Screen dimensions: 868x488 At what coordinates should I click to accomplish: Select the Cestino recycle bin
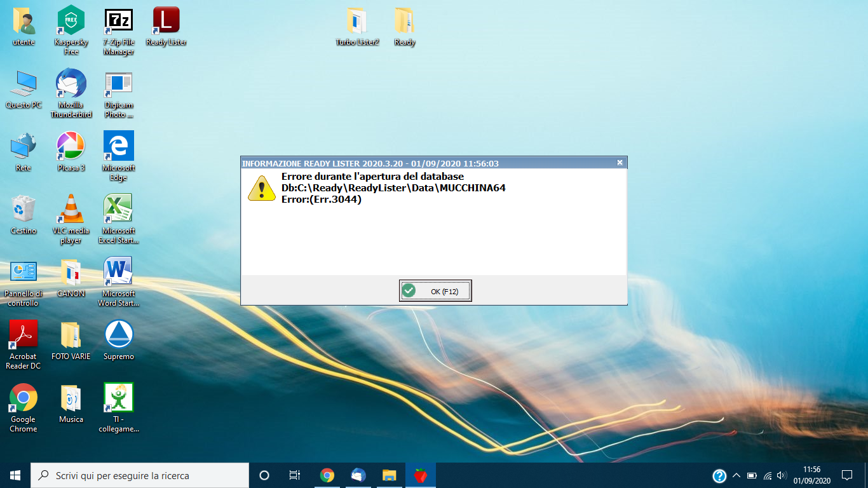[24, 215]
